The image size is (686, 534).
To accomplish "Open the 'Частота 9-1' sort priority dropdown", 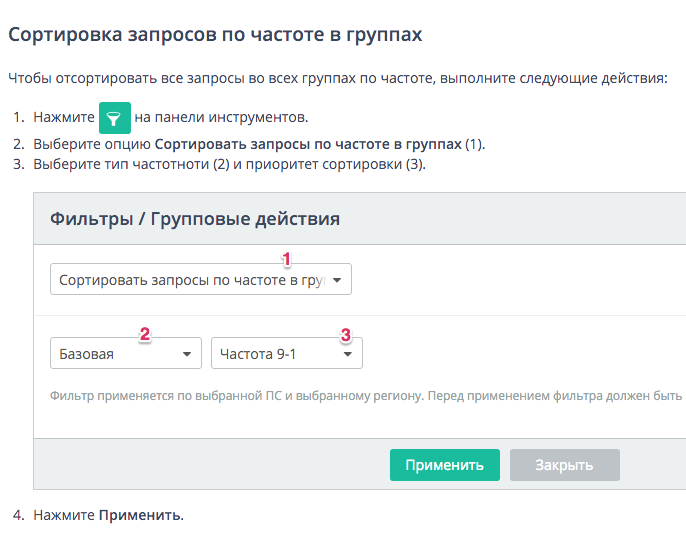I will point(286,354).
